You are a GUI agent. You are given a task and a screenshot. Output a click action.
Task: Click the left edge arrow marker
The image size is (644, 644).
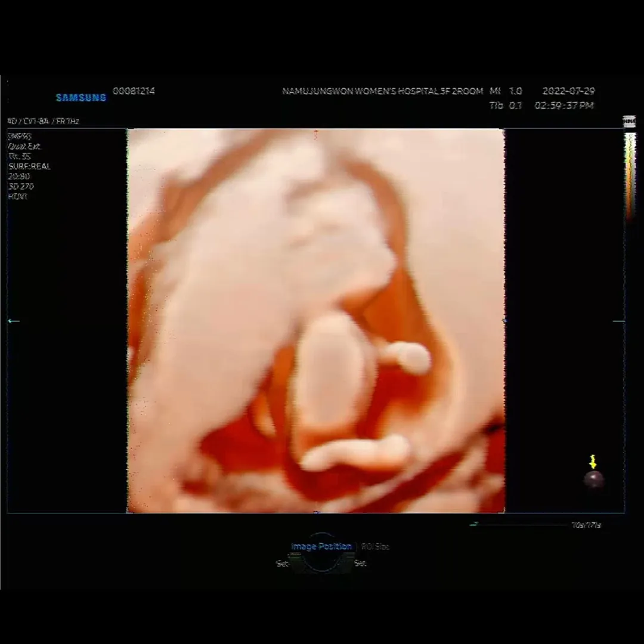point(14,321)
